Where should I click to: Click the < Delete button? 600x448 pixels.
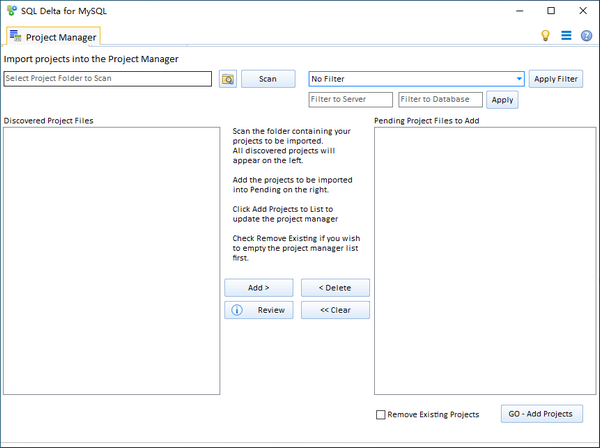tap(335, 288)
